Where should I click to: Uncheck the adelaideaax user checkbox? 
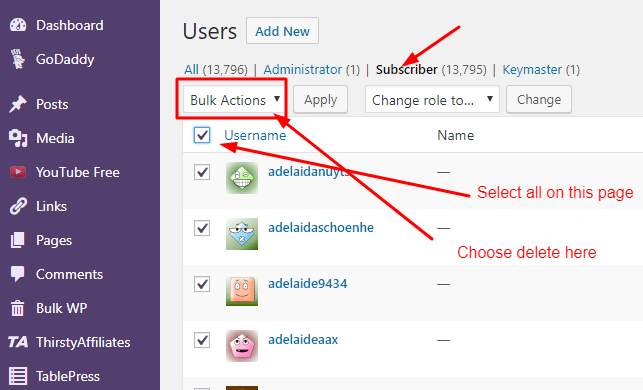(x=202, y=340)
